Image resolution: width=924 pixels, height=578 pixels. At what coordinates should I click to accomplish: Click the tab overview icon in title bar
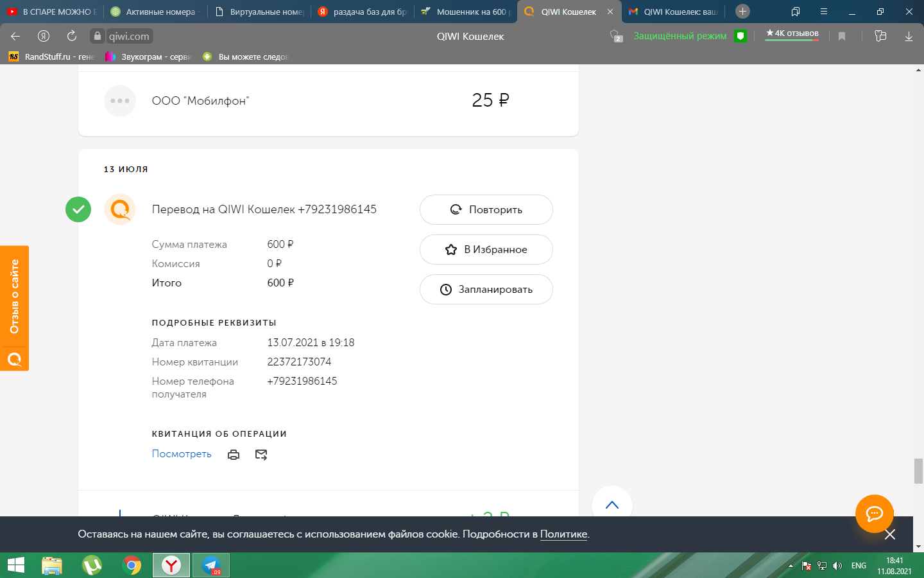click(796, 12)
